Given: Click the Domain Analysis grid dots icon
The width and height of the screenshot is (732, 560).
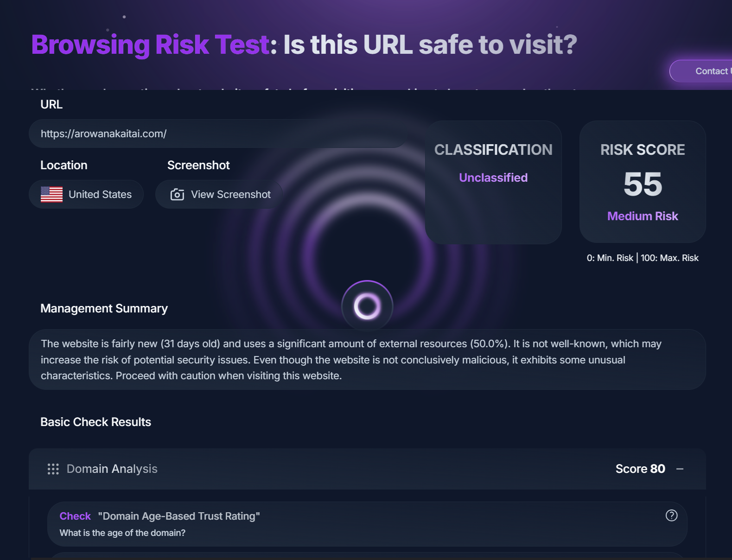Looking at the screenshot, I should pyautogui.click(x=53, y=469).
